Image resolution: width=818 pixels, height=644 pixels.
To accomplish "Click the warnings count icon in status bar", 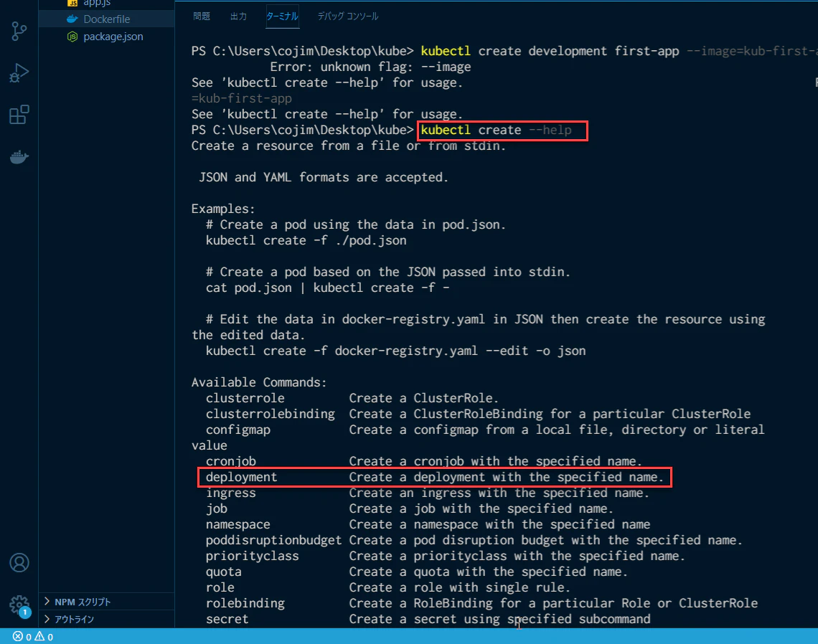I will (x=39, y=636).
